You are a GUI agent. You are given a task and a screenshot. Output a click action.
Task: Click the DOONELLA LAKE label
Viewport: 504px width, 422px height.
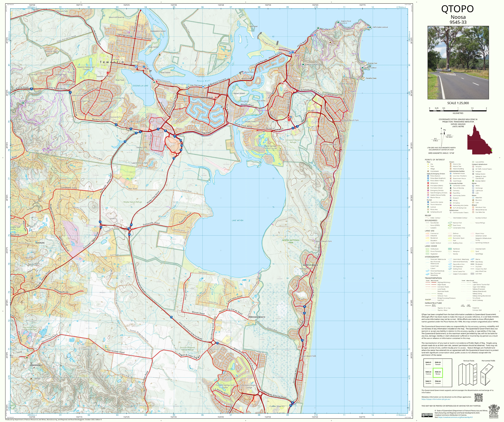pyautogui.click(x=141, y=86)
